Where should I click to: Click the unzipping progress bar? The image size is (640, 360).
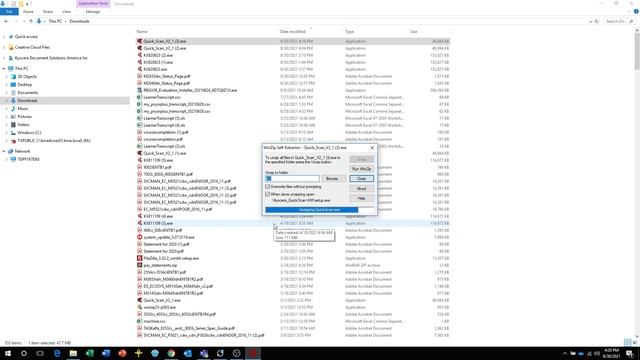(x=319, y=210)
